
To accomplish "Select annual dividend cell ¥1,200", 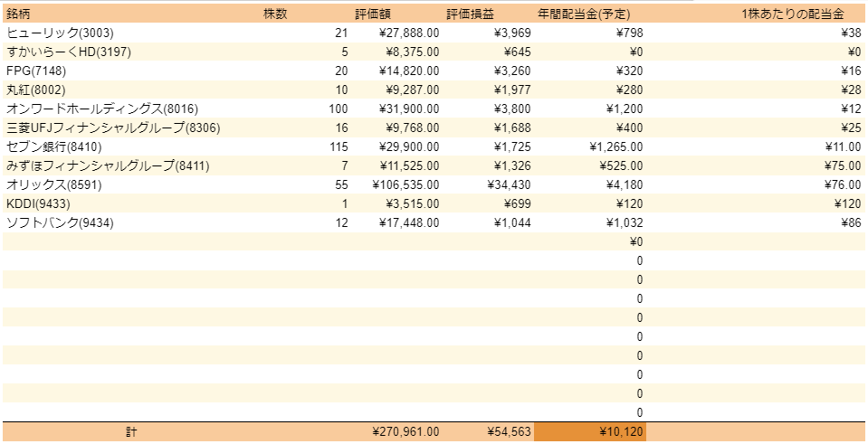I will (625, 109).
